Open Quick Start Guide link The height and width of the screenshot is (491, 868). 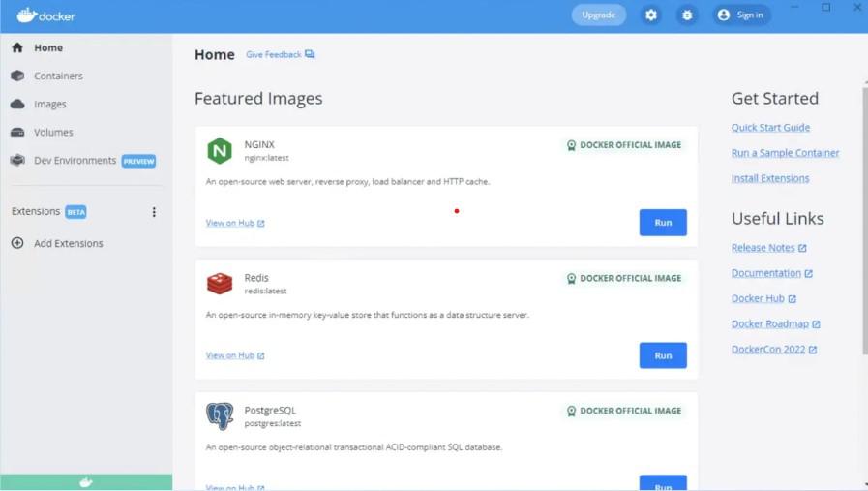[x=770, y=128]
